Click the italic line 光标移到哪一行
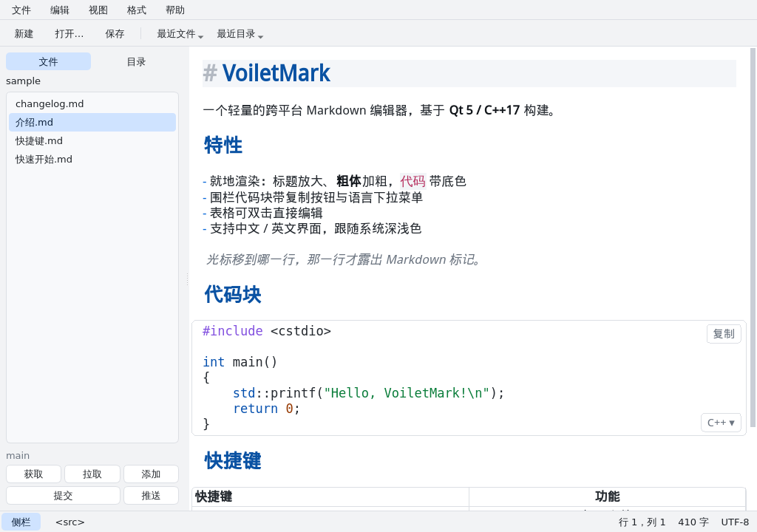This screenshot has height=532, width=757. [x=343, y=260]
